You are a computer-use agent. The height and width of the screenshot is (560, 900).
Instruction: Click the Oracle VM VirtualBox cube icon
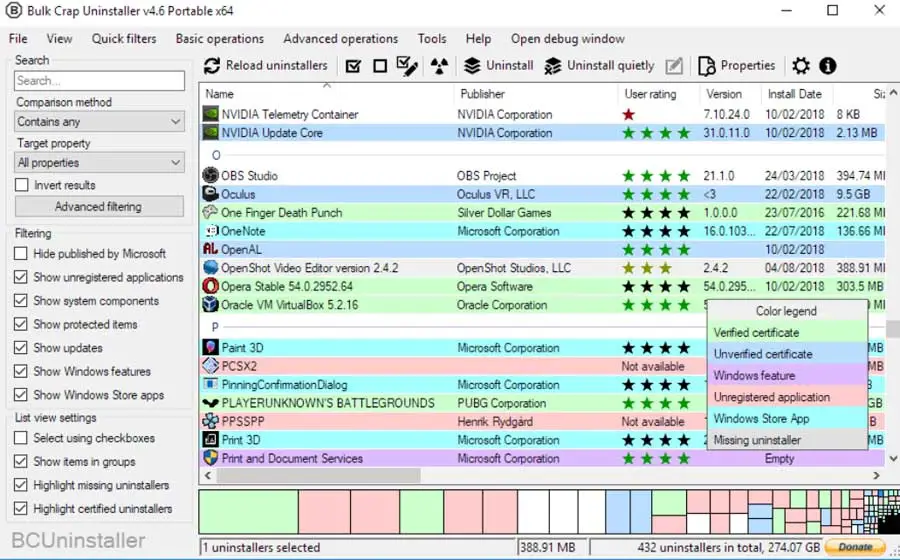(x=211, y=304)
